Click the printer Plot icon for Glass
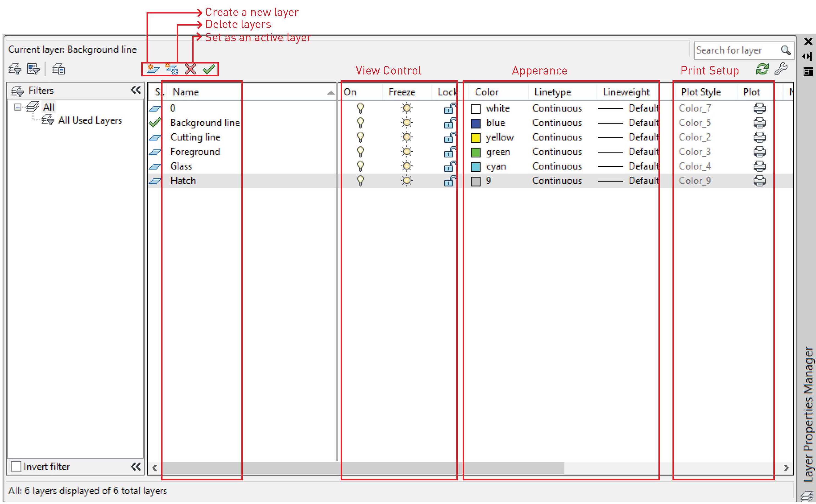 759,166
